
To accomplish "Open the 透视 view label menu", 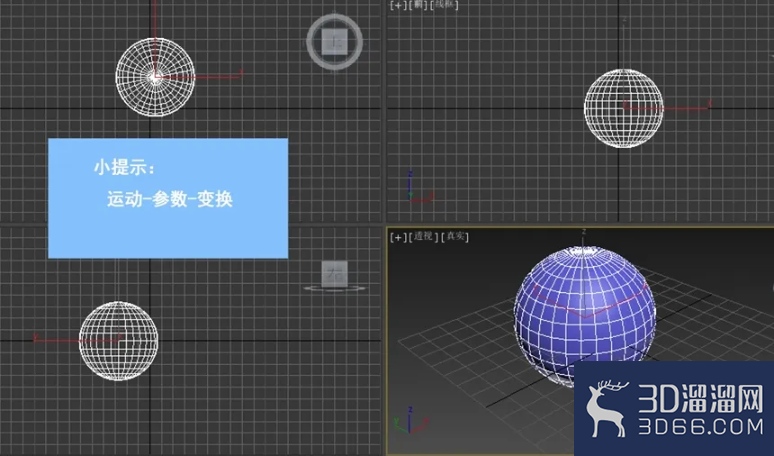I will 424,236.
